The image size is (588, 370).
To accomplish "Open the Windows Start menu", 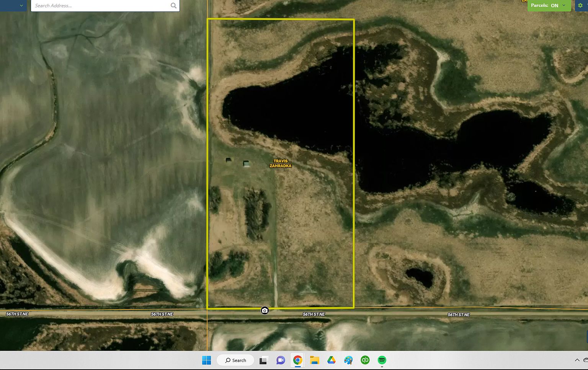I will coord(206,360).
